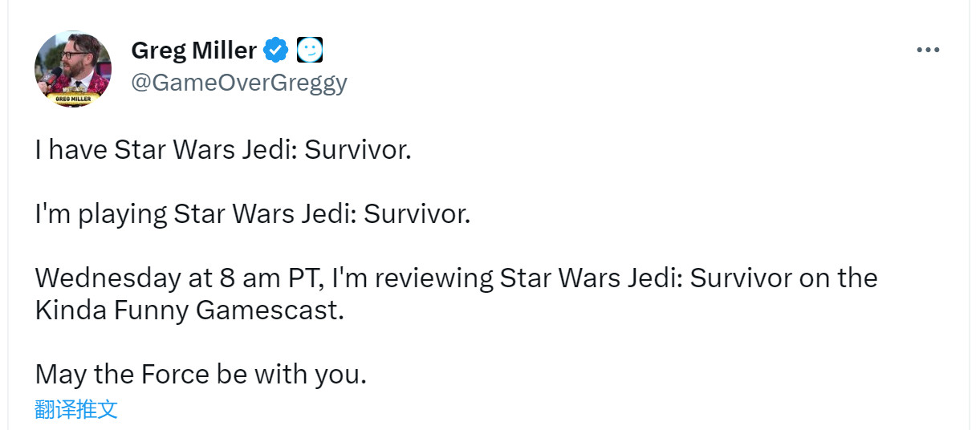Click the word "Force" in last line

click(176, 374)
